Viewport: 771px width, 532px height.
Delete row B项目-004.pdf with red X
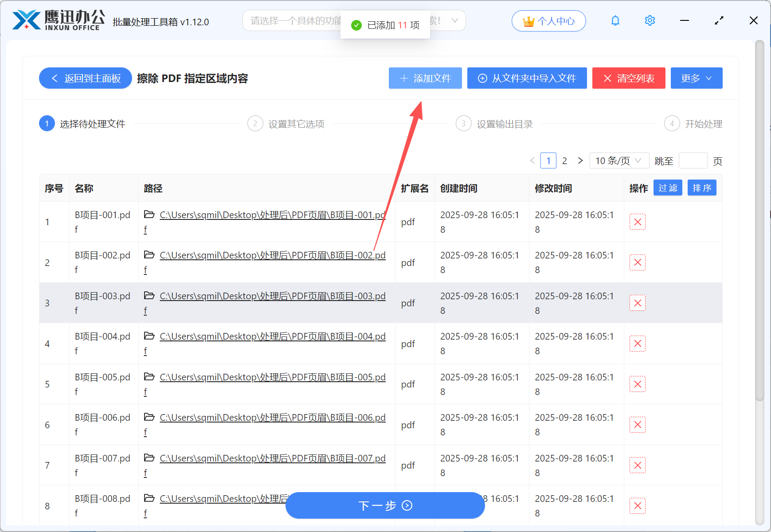(638, 344)
